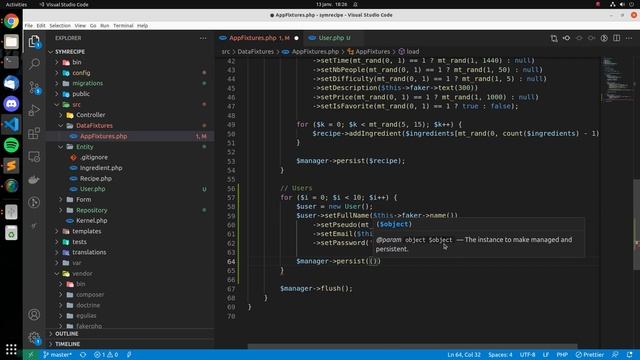Select the AppFixtures.php editor tab
This screenshot has width=640, height=360.
click(x=260, y=38)
